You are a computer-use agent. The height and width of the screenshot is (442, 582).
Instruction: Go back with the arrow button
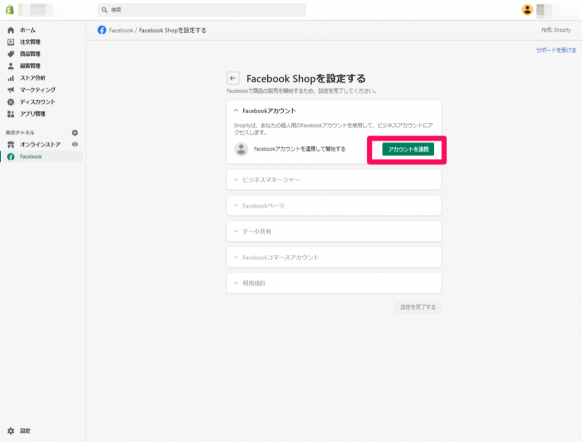point(233,78)
